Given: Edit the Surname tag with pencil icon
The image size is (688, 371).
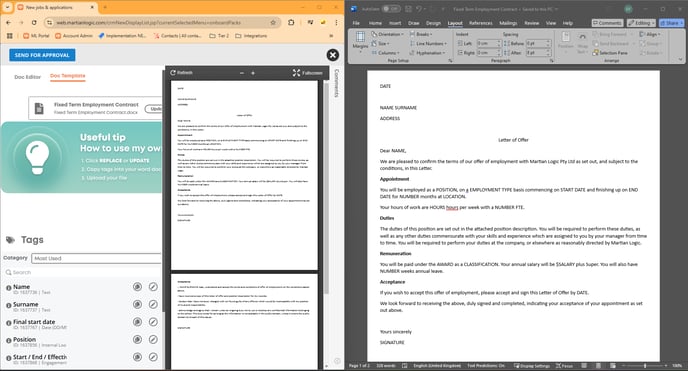Looking at the screenshot, I should point(153,304).
